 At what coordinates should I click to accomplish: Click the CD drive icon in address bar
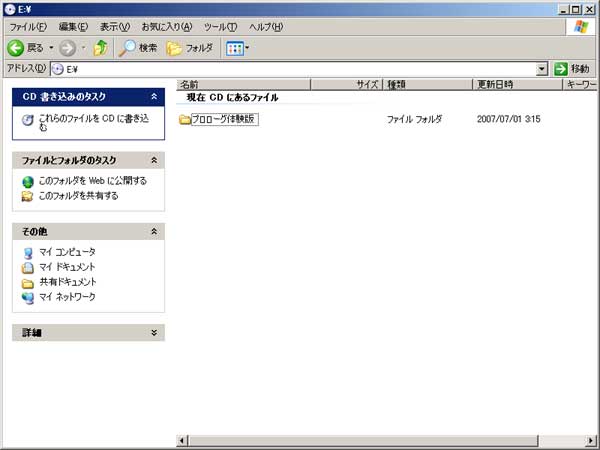(x=57, y=69)
